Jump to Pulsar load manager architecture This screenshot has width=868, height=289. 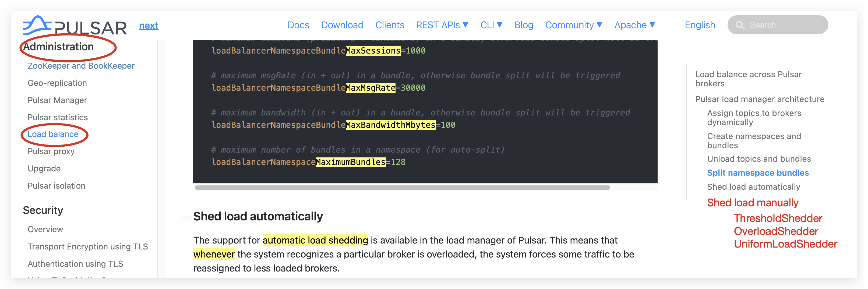(x=760, y=99)
